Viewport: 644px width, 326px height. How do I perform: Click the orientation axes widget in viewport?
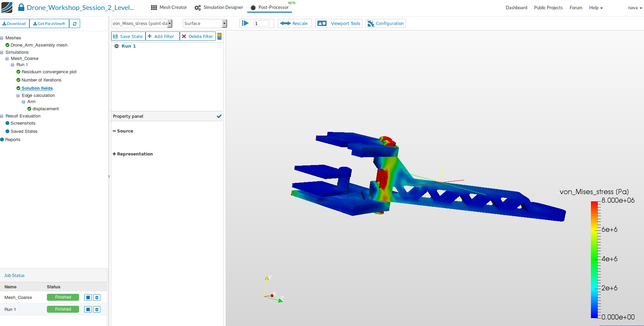point(274,289)
